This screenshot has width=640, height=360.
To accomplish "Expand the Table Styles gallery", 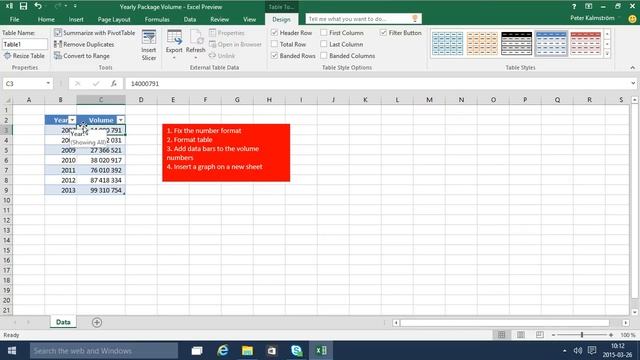I will click(607, 54).
